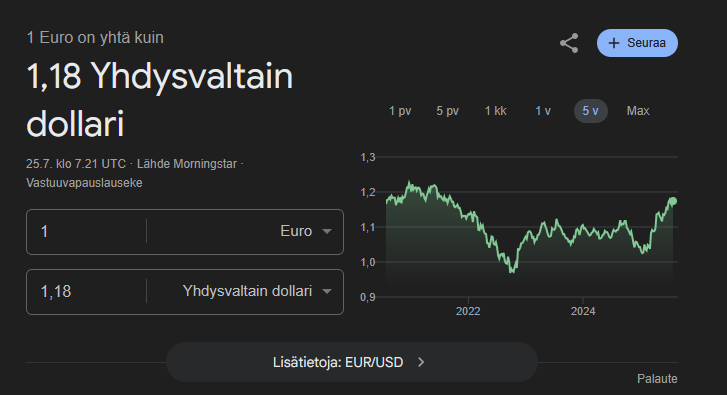This screenshot has height=395, width=727.
Task: Switch chart to 1 v range
Action: (x=543, y=111)
